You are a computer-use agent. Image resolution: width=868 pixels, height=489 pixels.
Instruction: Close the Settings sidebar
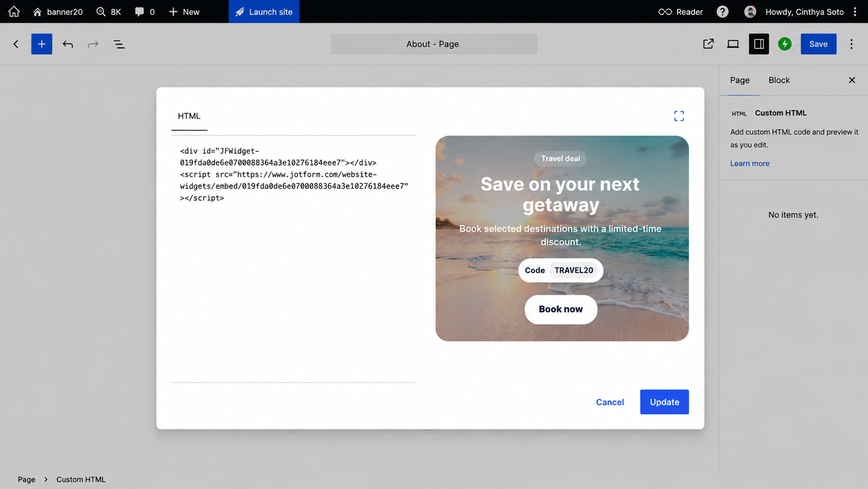(x=852, y=80)
